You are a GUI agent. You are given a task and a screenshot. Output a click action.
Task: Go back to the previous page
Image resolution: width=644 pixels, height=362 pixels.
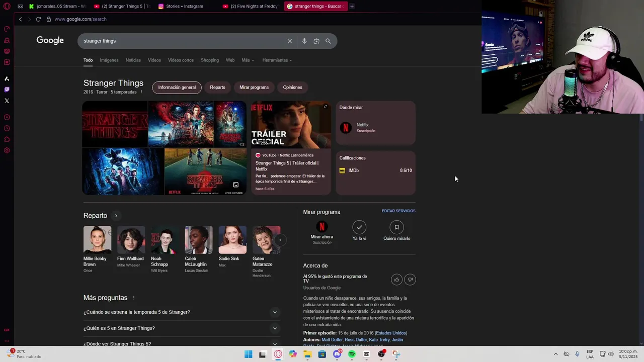[x=20, y=19]
